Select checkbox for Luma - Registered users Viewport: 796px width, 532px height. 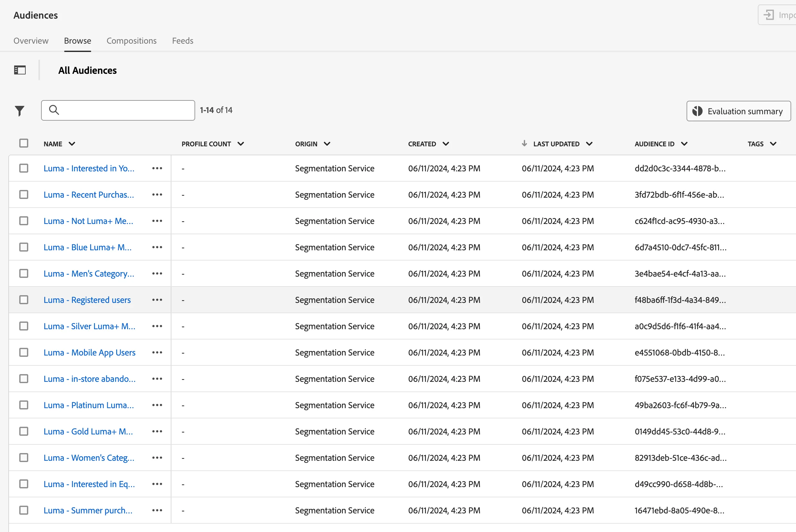pos(24,300)
